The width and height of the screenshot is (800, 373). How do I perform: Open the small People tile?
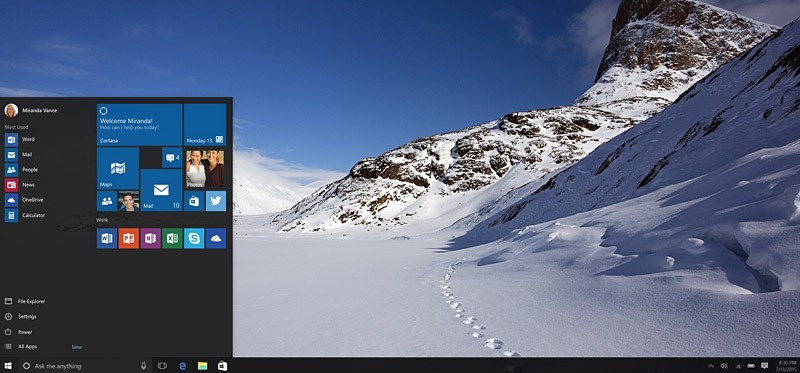(107, 201)
